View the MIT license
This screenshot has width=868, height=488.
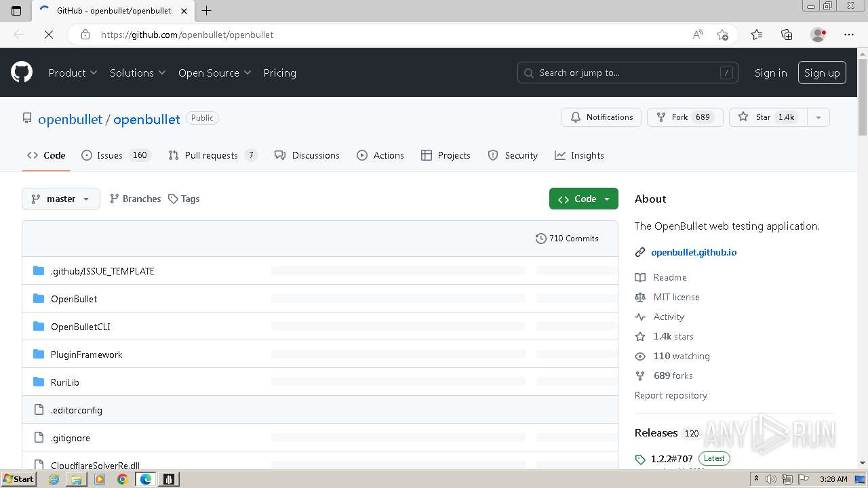pos(667,297)
